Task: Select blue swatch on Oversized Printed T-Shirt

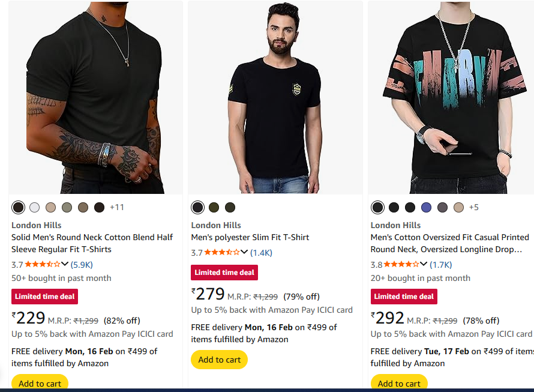Action: 426,207
